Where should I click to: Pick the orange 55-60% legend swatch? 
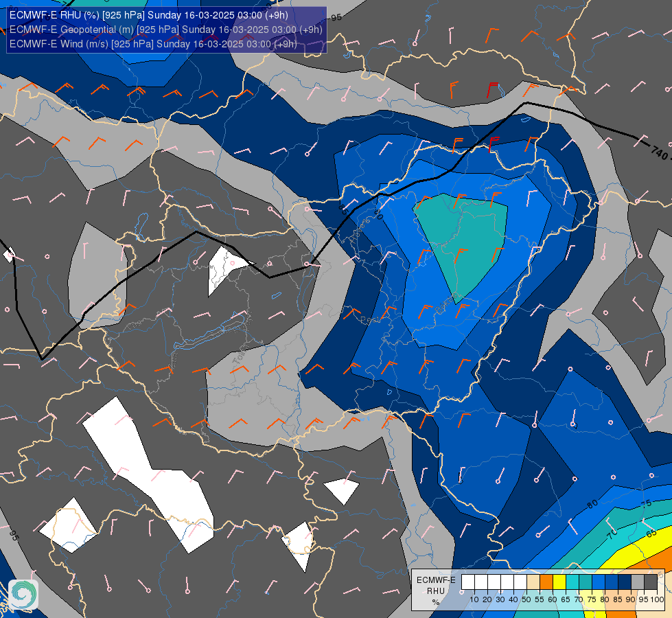(x=546, y=582)
